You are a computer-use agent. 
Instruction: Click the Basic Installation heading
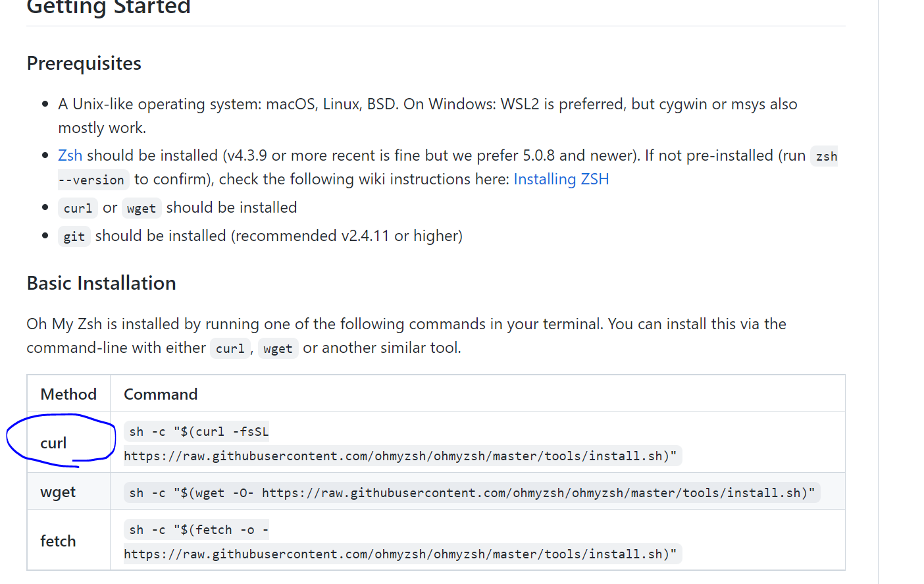[101, 283]
